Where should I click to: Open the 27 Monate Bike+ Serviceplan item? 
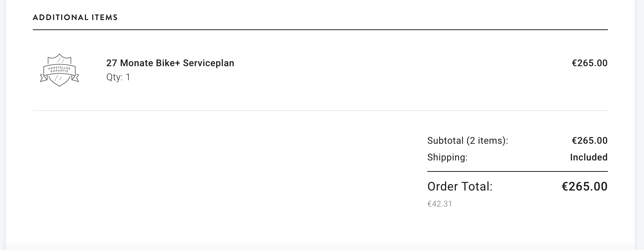[x=170, y=63]
